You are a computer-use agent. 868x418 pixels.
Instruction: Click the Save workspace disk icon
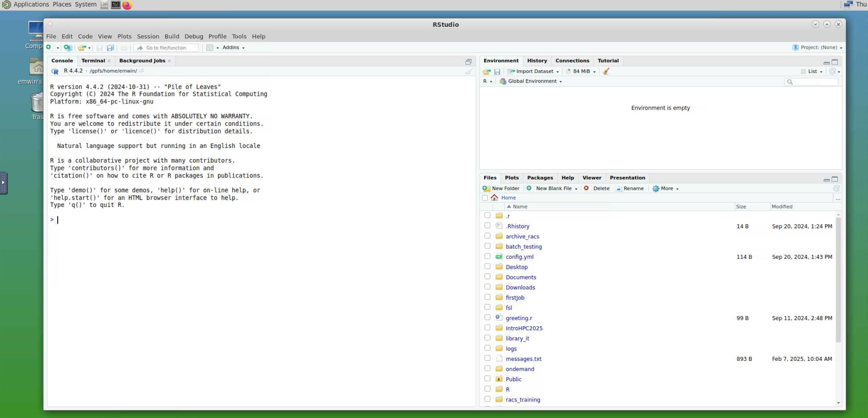click(x=497, y=71)
